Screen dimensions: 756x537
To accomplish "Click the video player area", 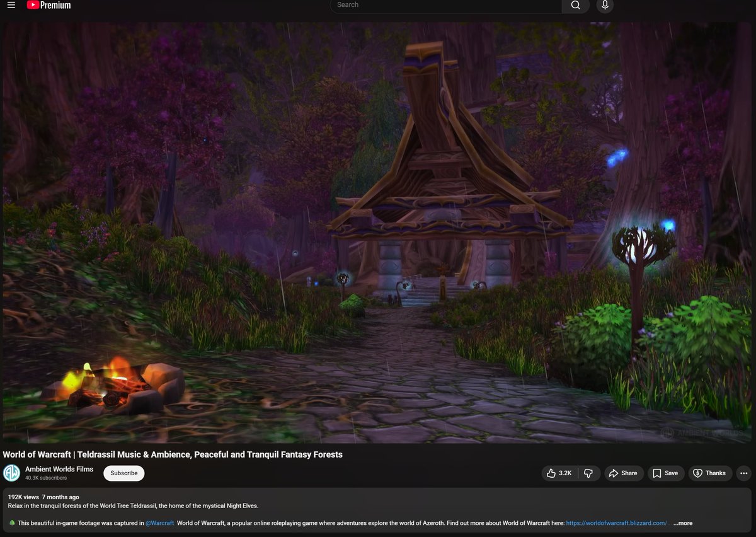I will coord(377,233).
